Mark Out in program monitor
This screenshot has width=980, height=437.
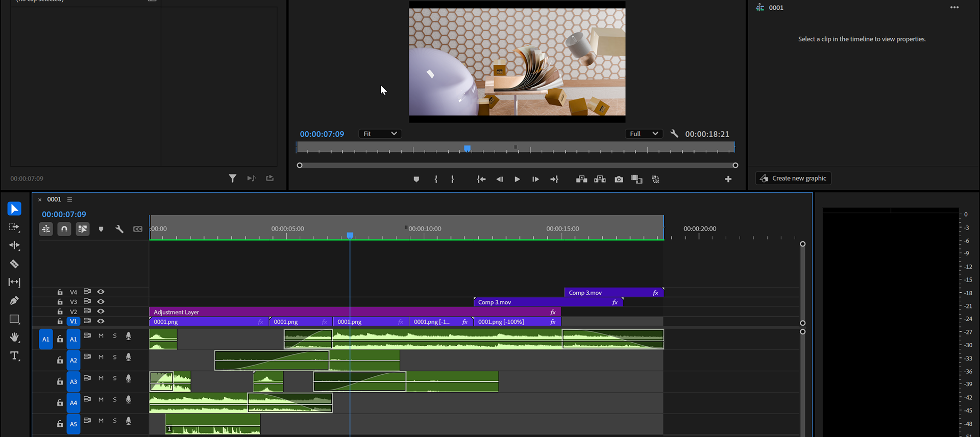pyautogui.click(x=453, y=179)
